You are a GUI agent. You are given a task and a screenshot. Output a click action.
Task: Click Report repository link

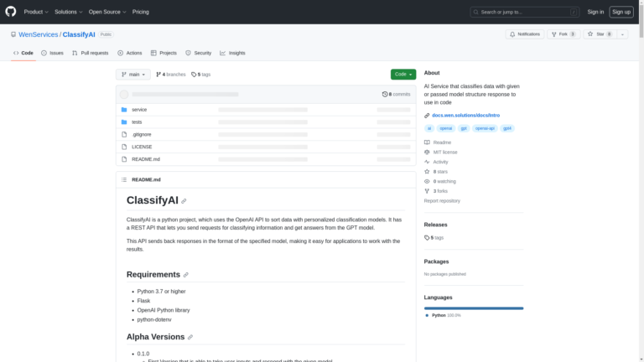coord(442,201)
